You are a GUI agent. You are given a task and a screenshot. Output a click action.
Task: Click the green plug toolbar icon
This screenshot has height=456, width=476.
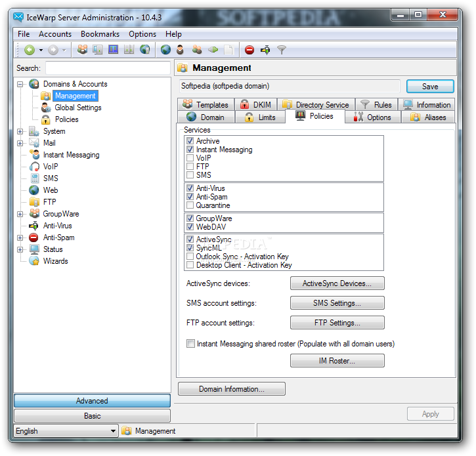(x=213, y=49)
